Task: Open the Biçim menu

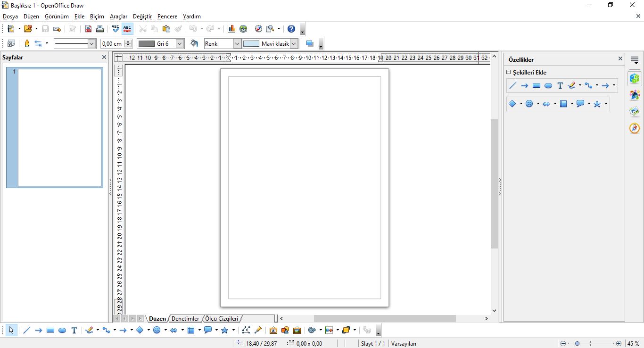Action: pos(97,17)
